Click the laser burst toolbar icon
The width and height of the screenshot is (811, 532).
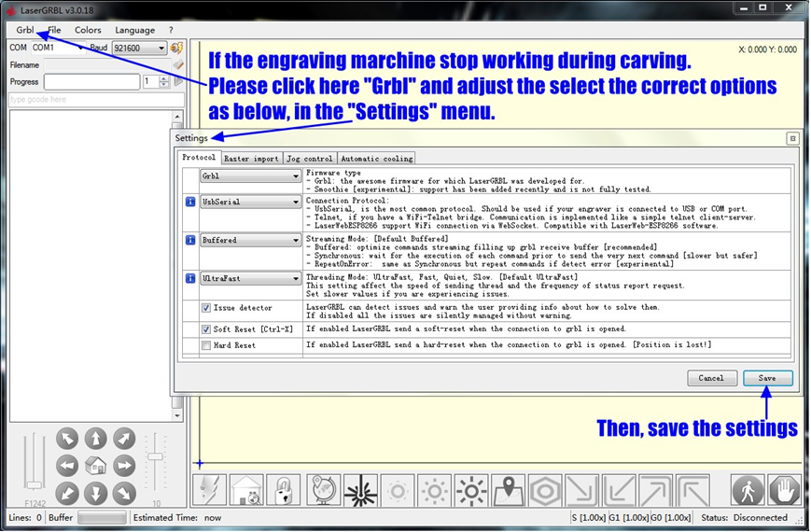click(x=360, y=490)
